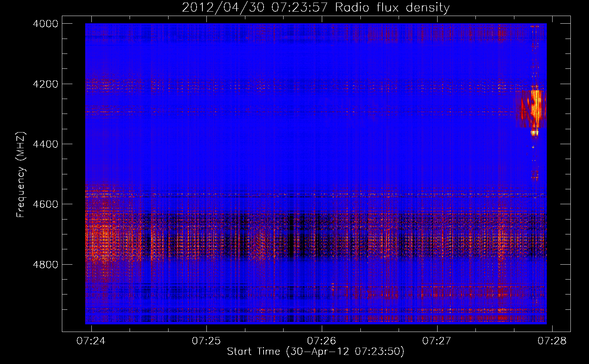Viewport: 589px width, 364px height.
Task: Click the 'Frequency (MHZ)' axis title
Action: click(21, 175)
